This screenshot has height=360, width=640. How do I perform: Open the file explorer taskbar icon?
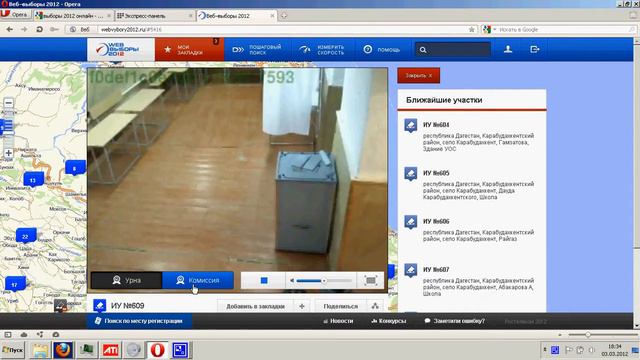coord(40,350)
